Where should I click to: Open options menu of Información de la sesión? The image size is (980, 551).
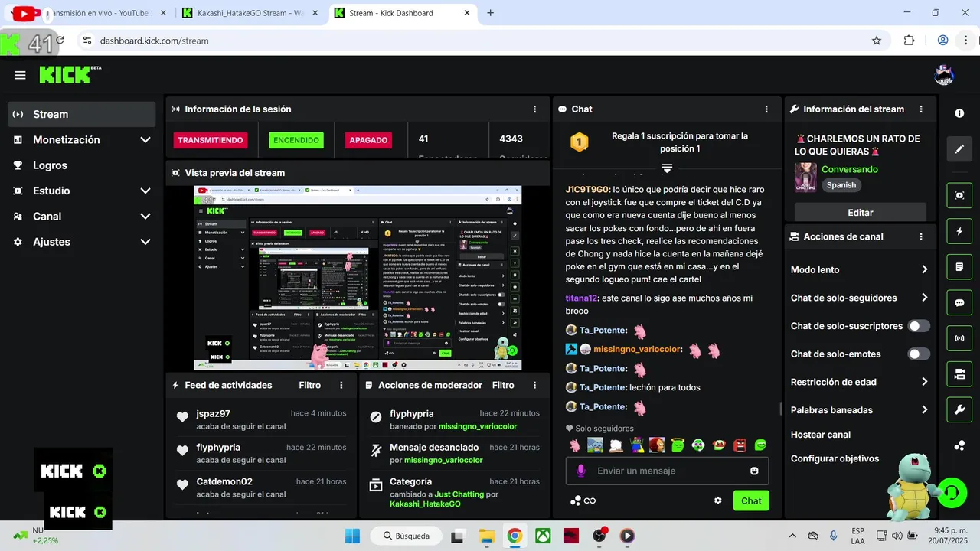pos(535,109)
